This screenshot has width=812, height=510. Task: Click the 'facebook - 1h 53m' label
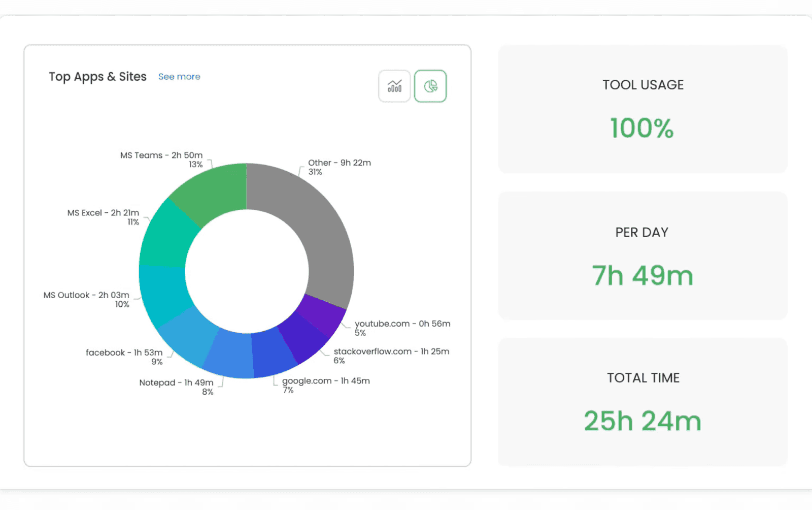[x=124, y=353]
